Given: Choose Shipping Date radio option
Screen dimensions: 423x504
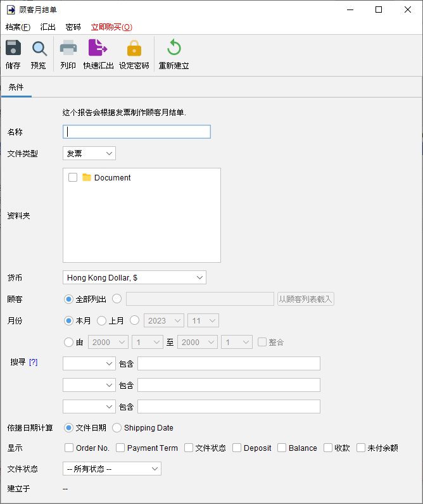Looking at the screenshot, I should (x=117, y=428).
